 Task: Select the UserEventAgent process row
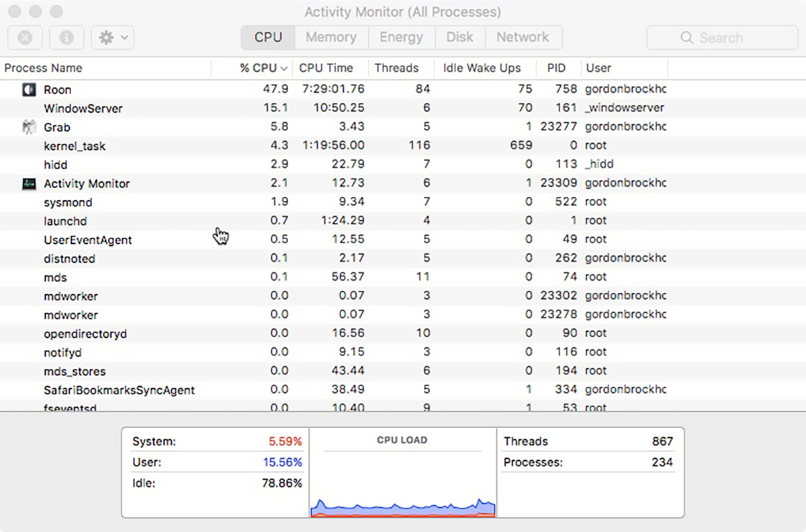(x=403, y=240)
